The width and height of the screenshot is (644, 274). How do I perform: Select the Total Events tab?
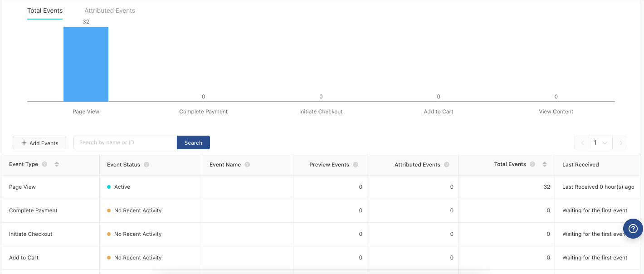45,10
